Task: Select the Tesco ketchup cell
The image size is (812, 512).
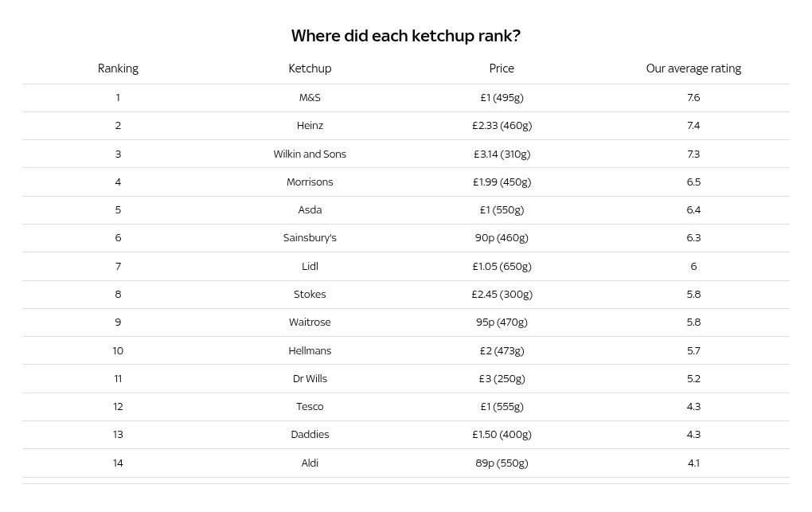Action: point(310,407)
